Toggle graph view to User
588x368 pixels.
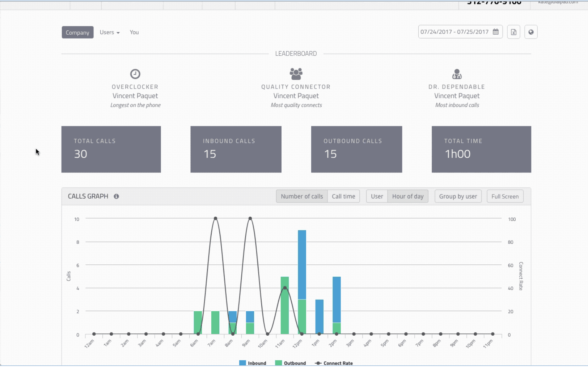click(x=377, y=196)
